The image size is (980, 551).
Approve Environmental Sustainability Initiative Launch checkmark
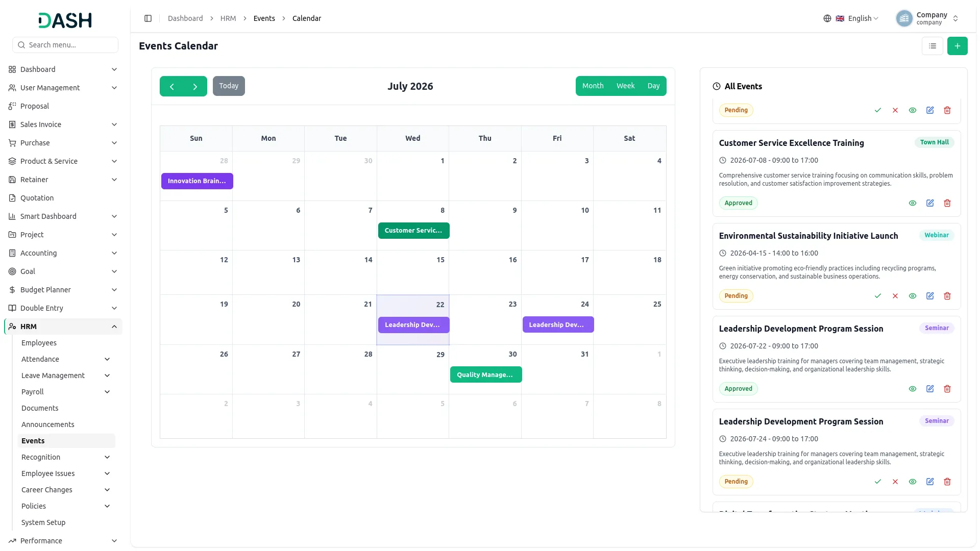point(878,296)
